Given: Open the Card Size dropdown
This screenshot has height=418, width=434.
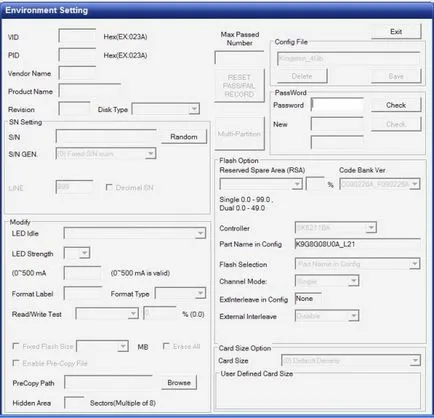Looking at the screenshot, I should 351,360.
